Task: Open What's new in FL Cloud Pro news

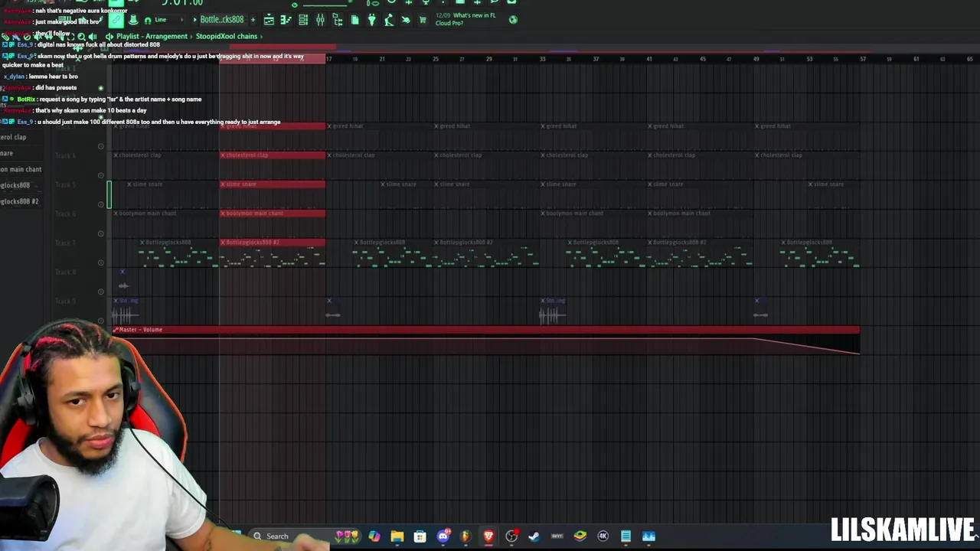Action: click(465, 19)
